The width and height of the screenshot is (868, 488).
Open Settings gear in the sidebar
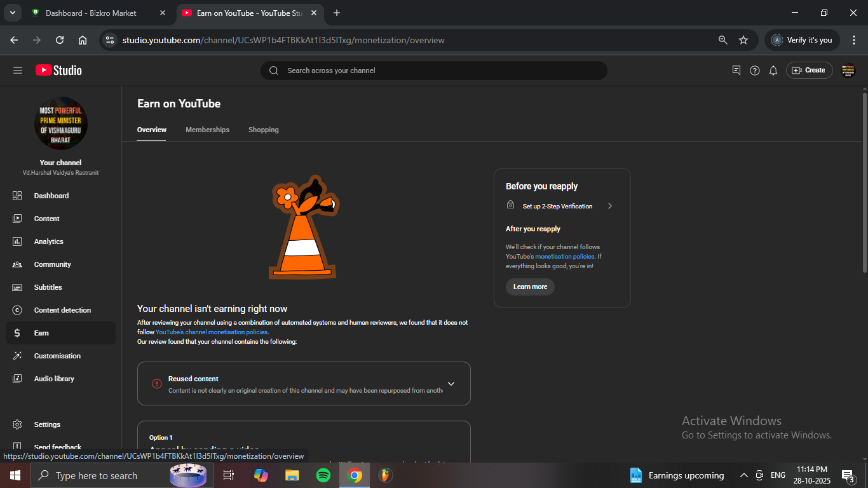18,424
